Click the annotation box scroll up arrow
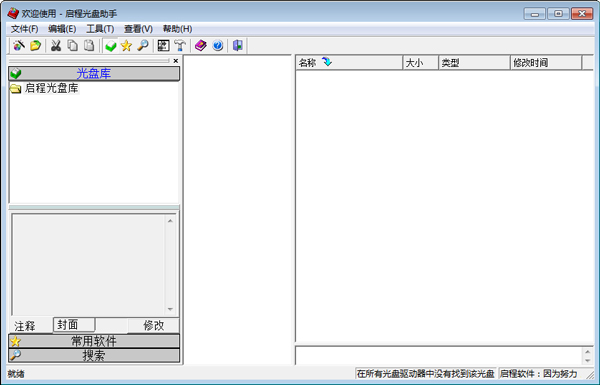This screenshot has height=385, width=600. coord(170,220)
